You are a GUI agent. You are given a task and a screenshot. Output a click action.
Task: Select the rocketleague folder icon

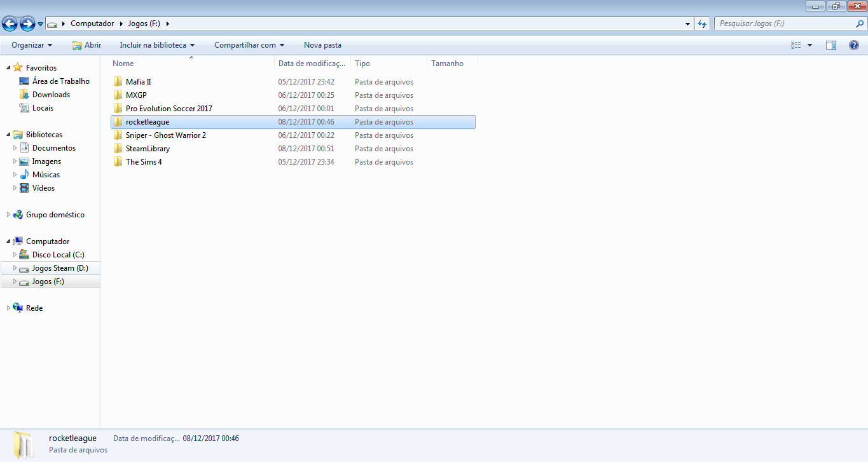coord(118,121)
